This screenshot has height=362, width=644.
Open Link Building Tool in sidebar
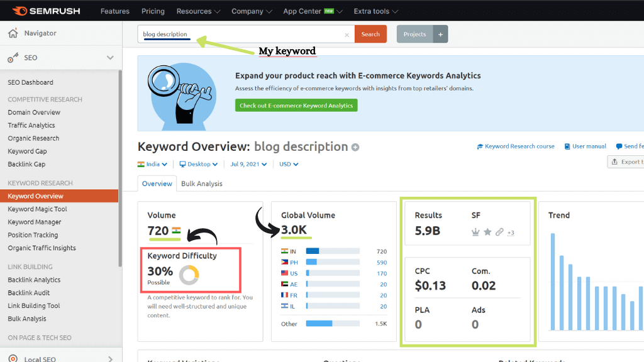[34, 306]
